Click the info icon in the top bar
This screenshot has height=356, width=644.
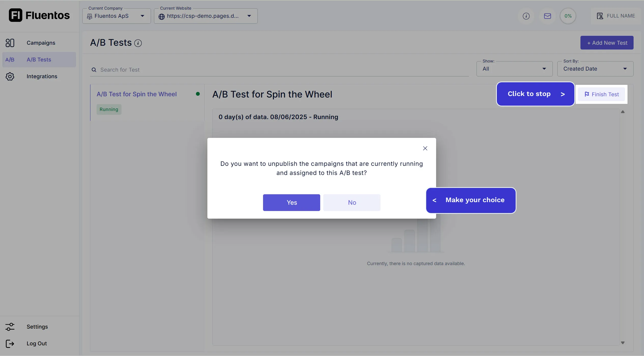(526, 16)
